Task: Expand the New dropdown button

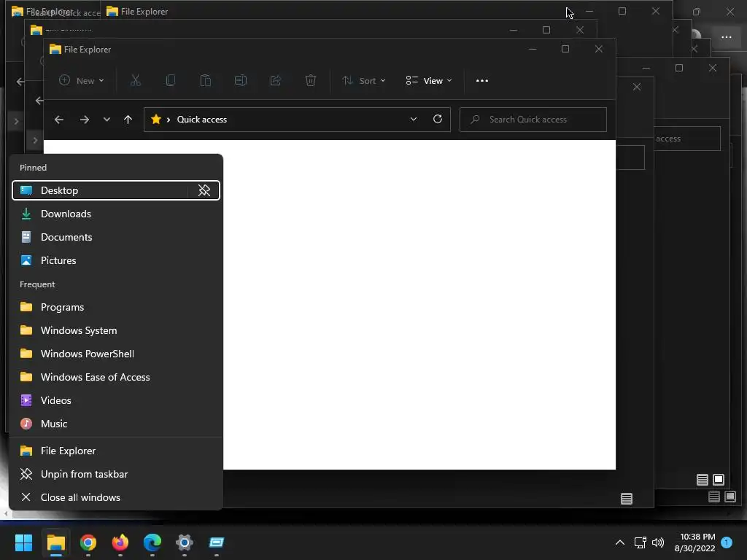Action: coord(81,80)
